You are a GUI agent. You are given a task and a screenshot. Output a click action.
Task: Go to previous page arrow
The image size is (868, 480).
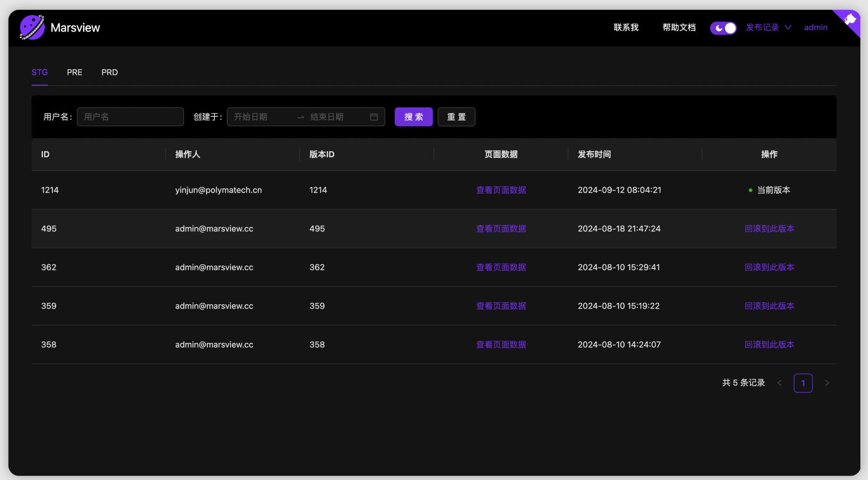tap(779, 383)
